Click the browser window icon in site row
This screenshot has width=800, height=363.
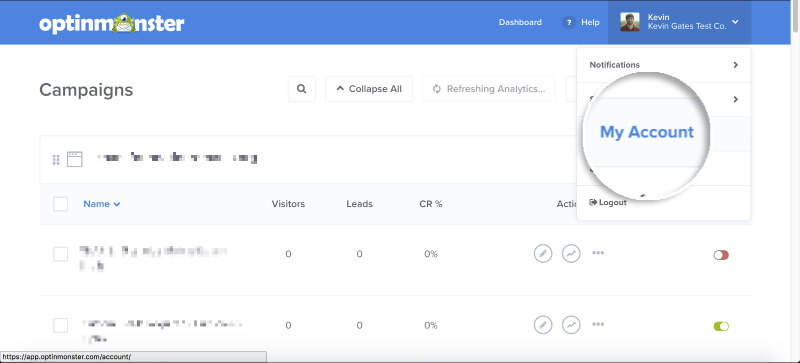75,159
